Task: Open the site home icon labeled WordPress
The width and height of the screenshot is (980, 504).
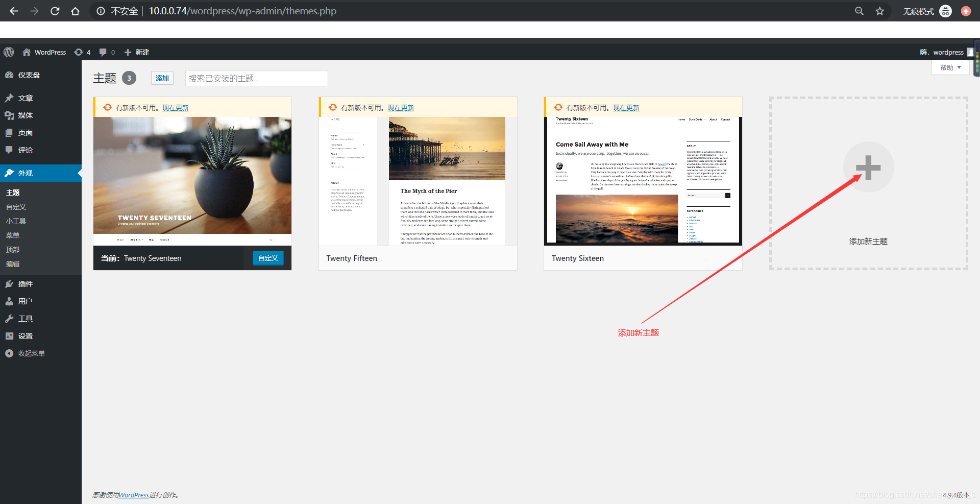Action: tap(44, 52)
